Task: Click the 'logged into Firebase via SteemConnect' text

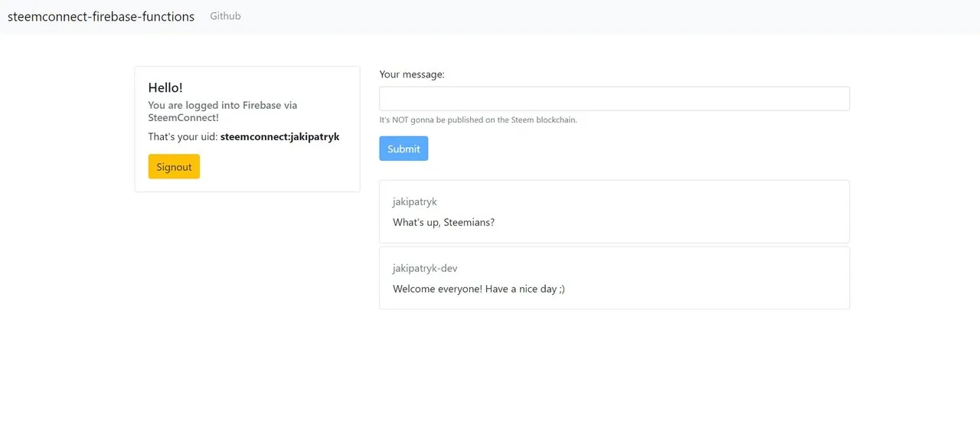Action: [223, 112]
